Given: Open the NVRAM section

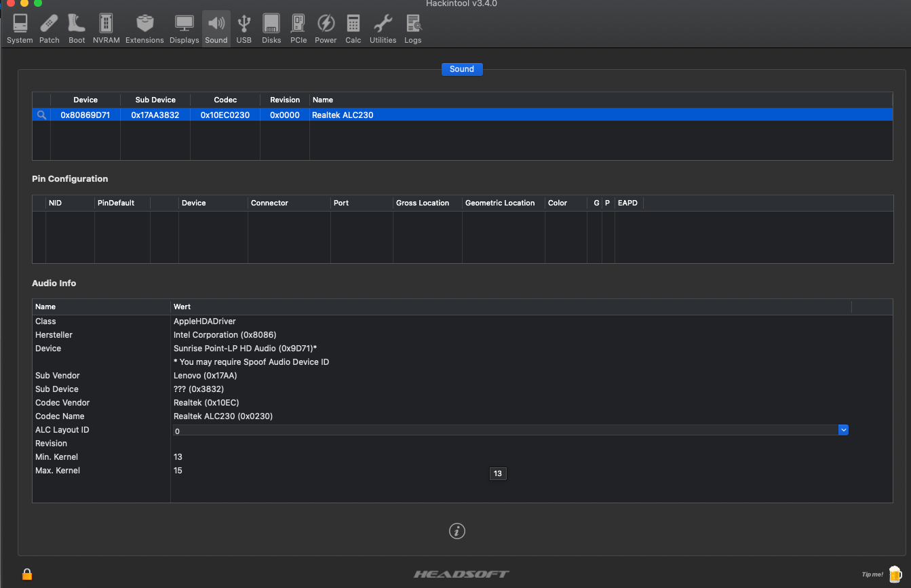Looking at the screenshot, I should 106,28.
